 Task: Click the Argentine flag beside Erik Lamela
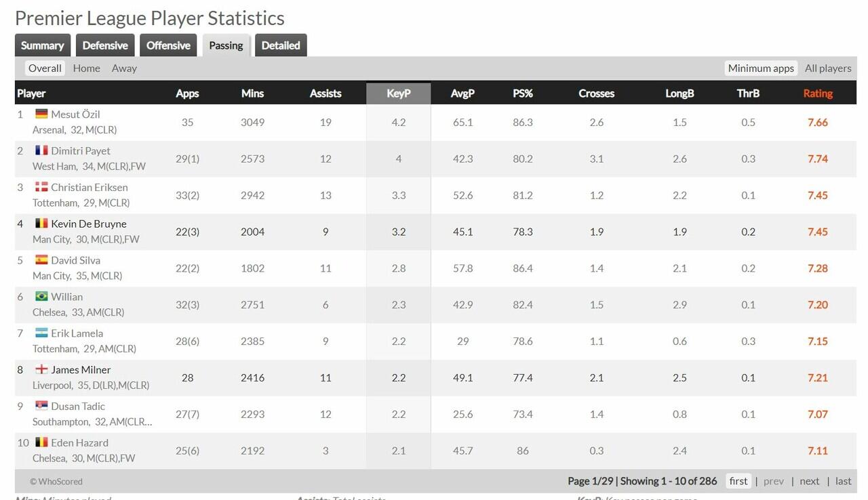[41, 333]
